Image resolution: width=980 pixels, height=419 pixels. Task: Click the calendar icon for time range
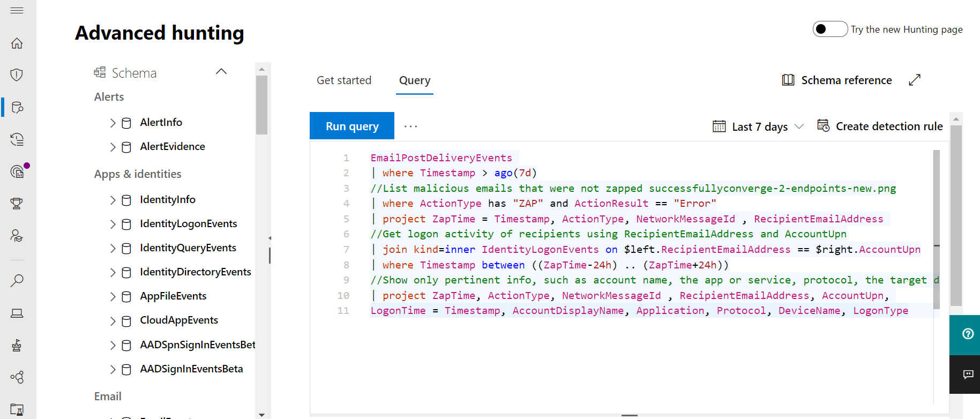(x=719, y=126)
